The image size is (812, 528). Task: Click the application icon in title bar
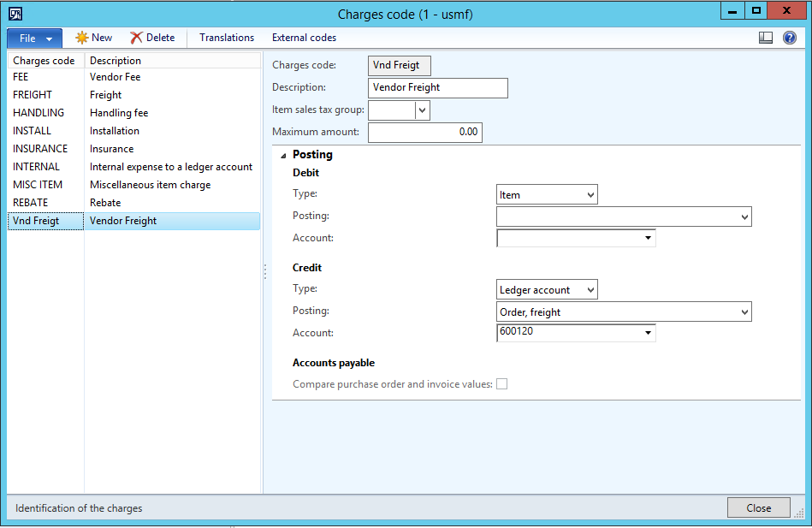(15, 14)
